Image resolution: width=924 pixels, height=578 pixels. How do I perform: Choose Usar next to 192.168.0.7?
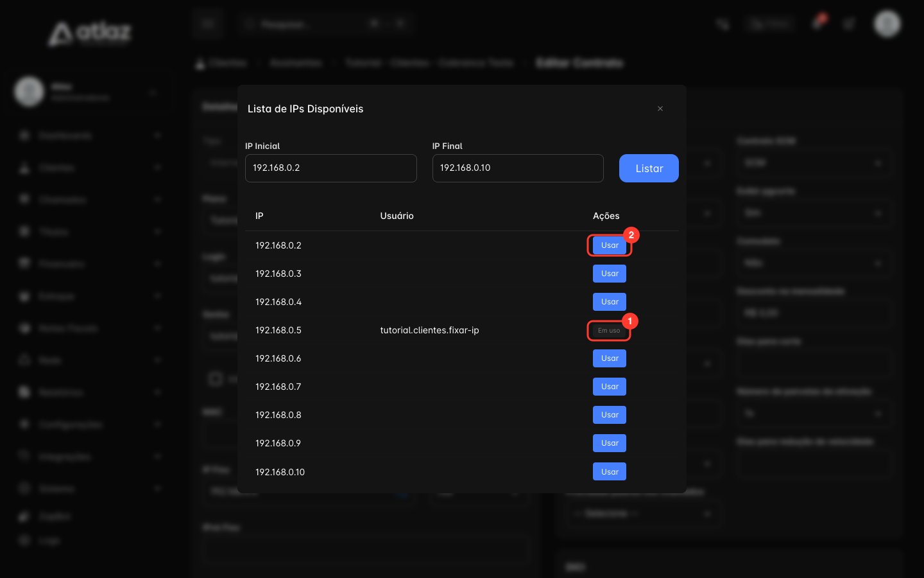click(610, 387)
